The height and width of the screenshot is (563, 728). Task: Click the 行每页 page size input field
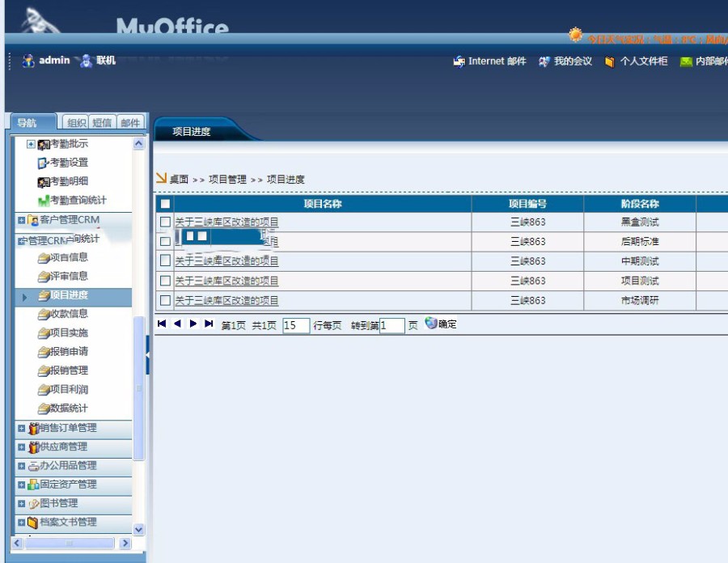(x=296, y=324)
